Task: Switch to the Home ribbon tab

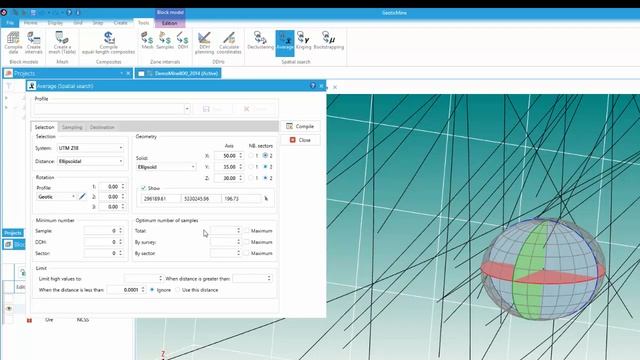Action: point(31,23)
